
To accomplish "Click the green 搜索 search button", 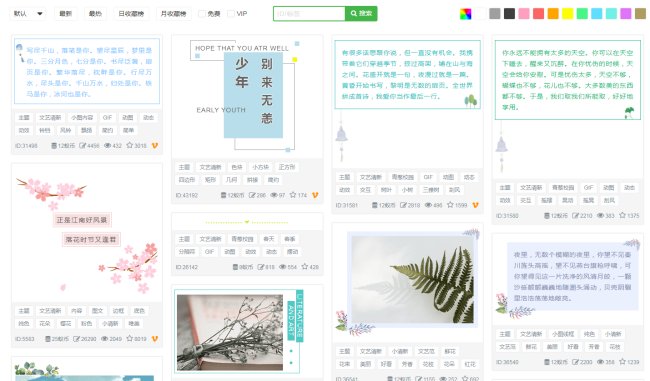I will (x=361, y=14).
